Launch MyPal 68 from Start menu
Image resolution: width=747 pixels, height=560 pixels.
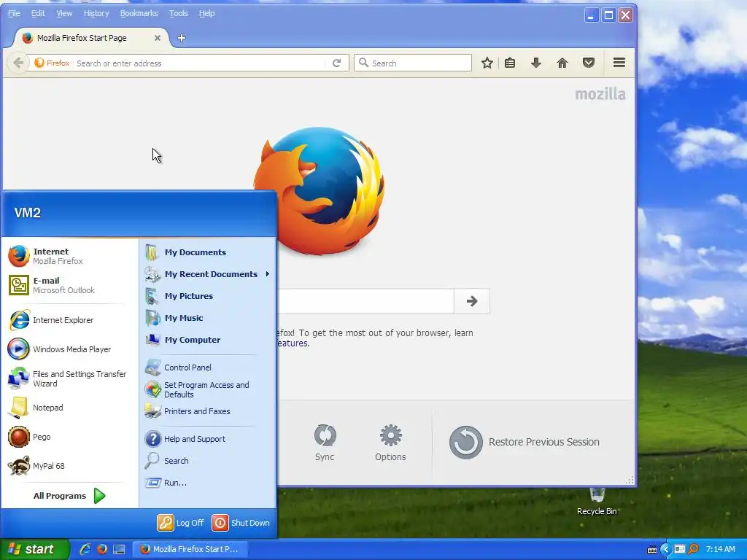coord(70,466)
